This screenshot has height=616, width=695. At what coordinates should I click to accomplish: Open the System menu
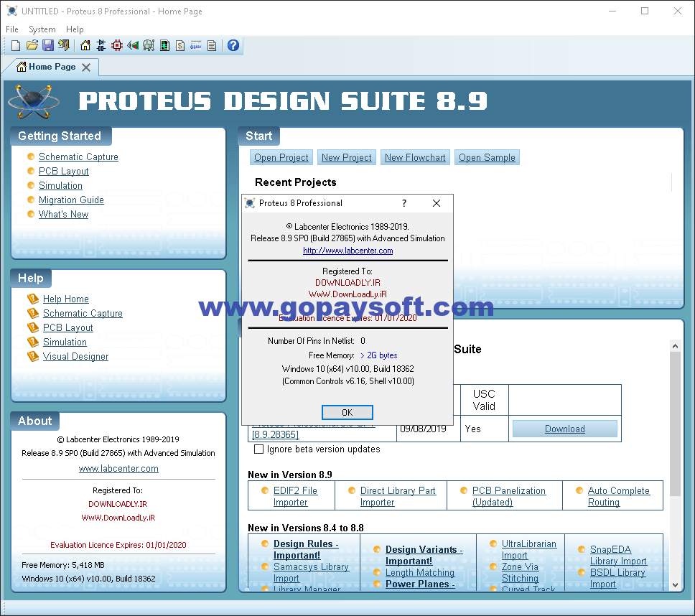(x=42, y=29)
